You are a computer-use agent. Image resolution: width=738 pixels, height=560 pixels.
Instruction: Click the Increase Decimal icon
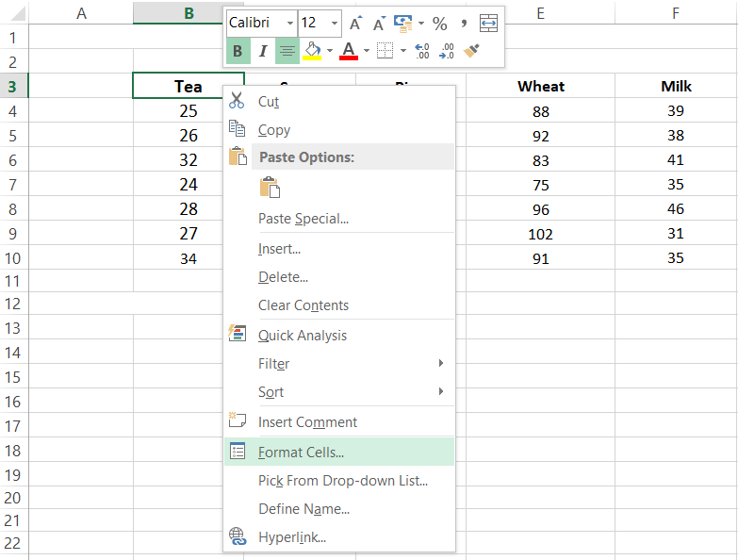tap(421, 51)
